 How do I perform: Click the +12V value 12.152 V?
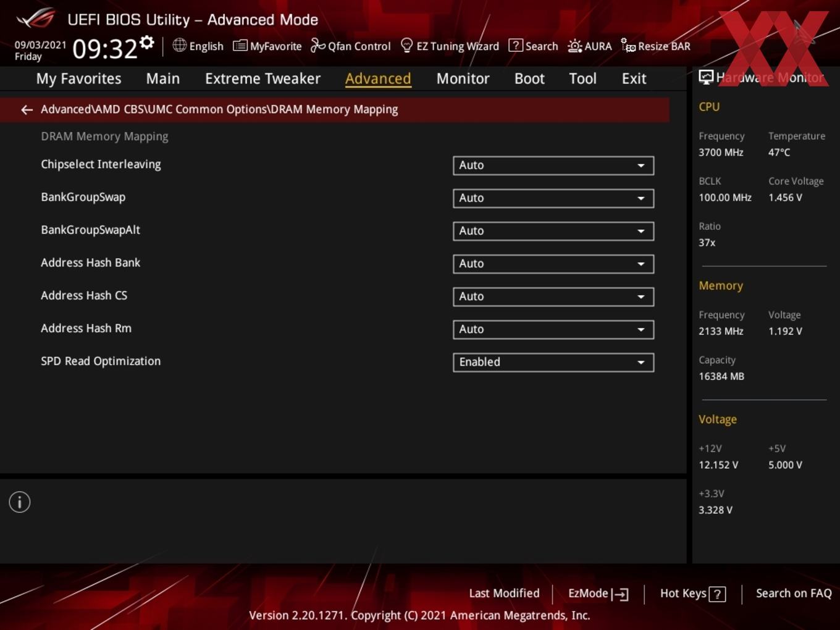click(718, 465)
